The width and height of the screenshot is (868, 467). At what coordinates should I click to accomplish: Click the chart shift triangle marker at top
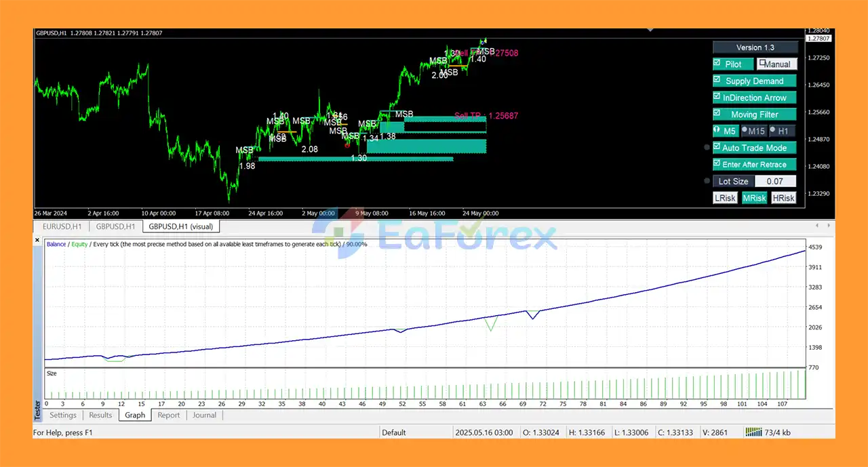click(x=650, y=31)
